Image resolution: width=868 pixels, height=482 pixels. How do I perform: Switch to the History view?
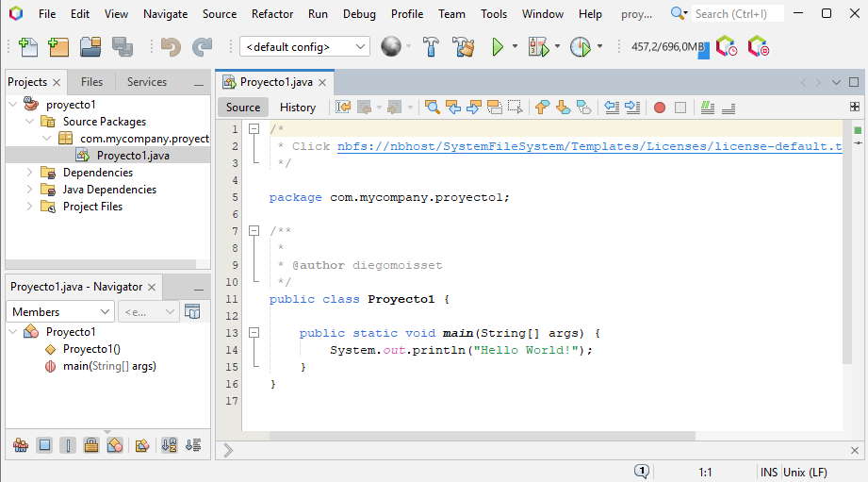coord(297,108)
